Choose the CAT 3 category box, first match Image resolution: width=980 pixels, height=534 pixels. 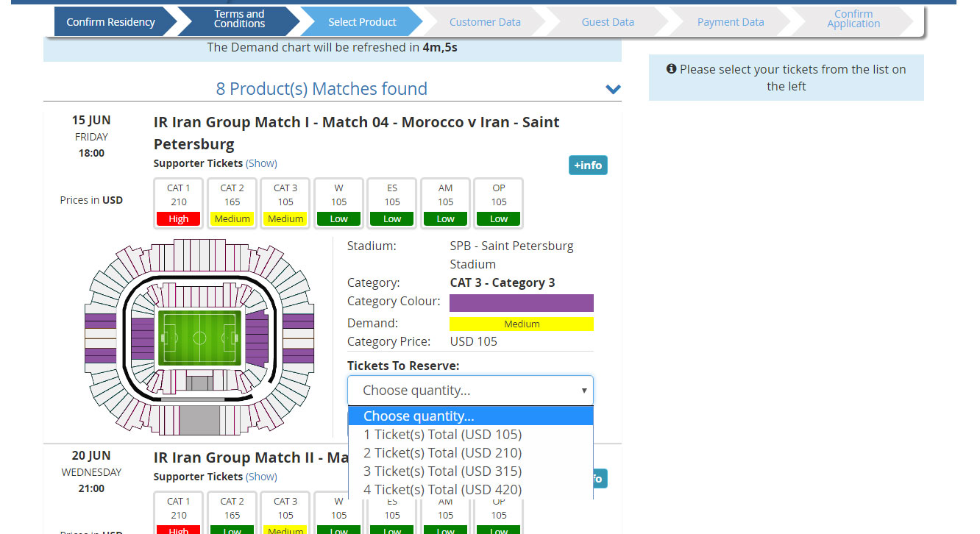(285, 203)
